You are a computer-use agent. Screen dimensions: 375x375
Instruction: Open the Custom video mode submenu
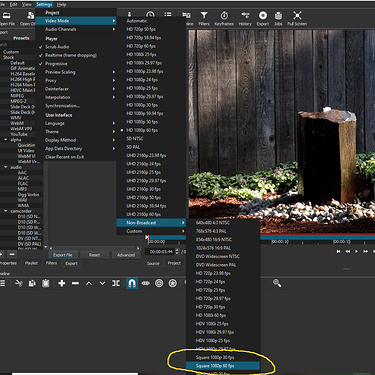[x=151, y=231]
